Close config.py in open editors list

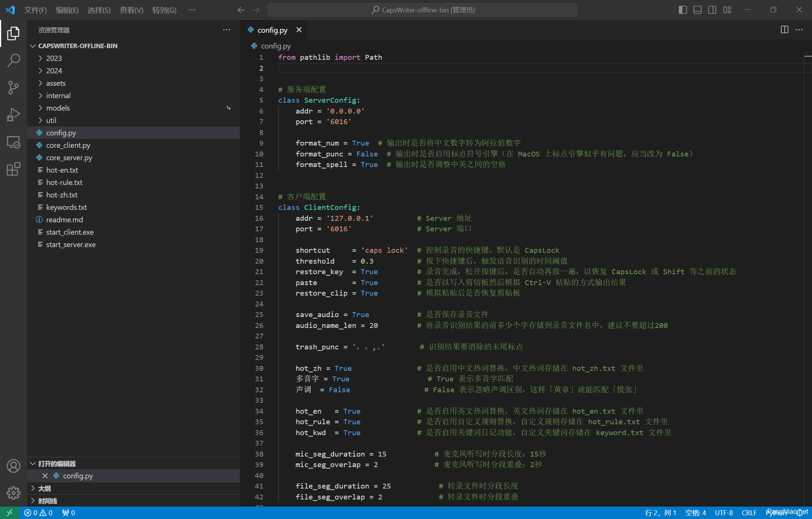45,476
